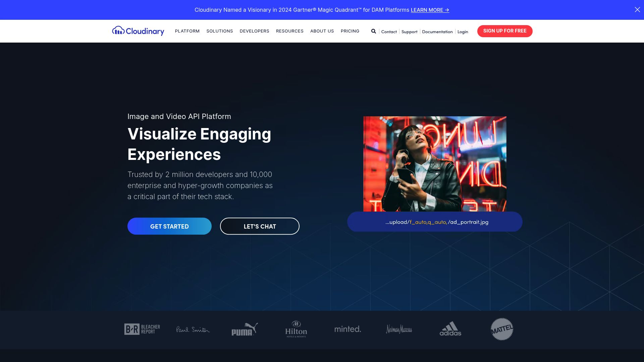Click the Get Started button
Screen dimensions: 644x362
169,226
